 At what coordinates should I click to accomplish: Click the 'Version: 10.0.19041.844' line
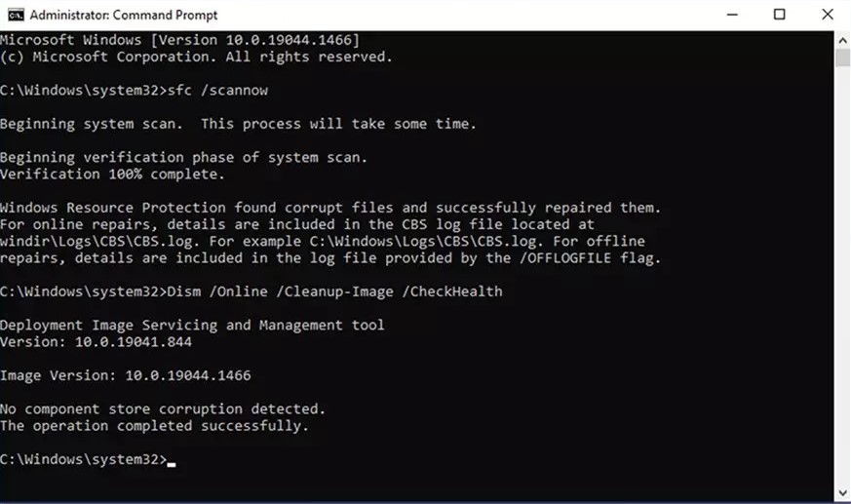[x=96, y=341]
